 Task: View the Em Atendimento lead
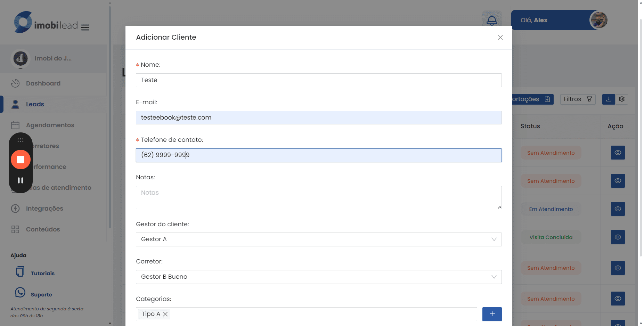click(x=618, y=209)
